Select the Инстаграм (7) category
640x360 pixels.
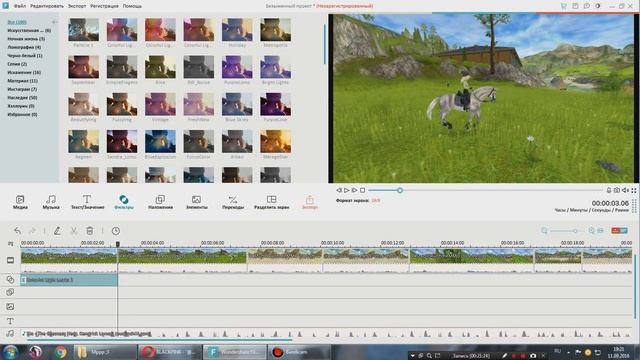pos(22,89)
